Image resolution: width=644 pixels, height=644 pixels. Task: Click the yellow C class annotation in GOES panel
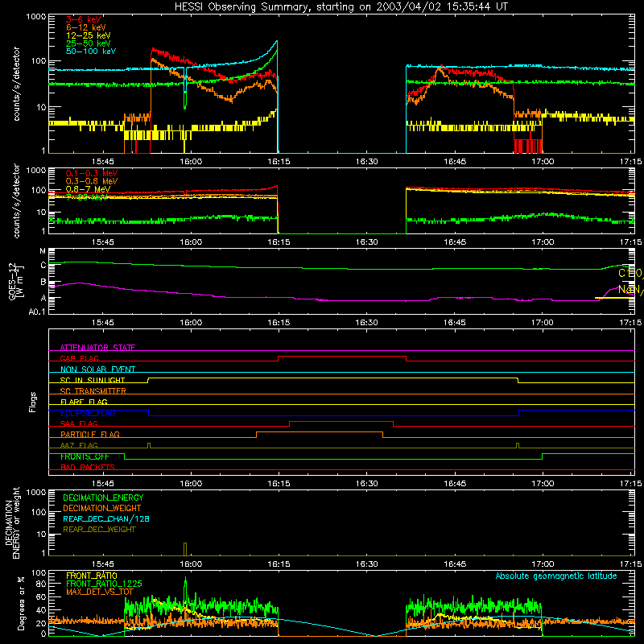coord(630,273)
